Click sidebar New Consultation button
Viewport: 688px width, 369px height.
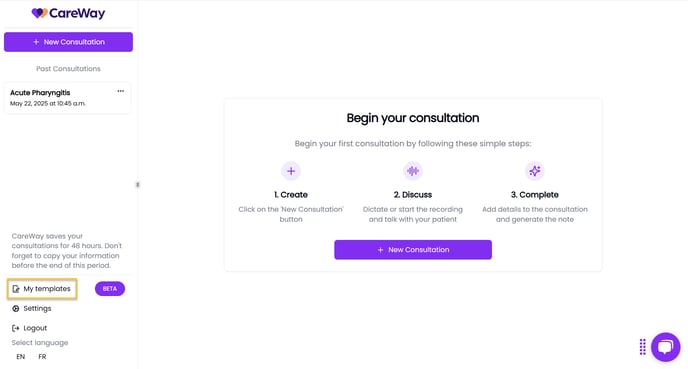pyautogui.click(x=68, y=42)
